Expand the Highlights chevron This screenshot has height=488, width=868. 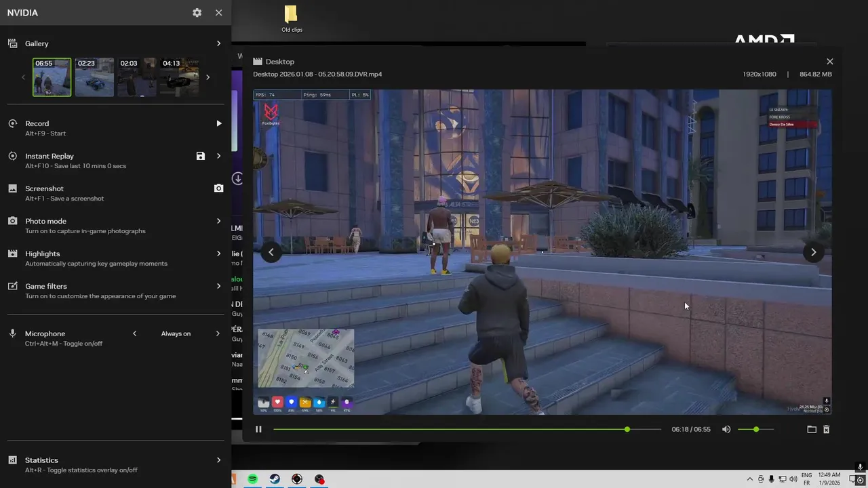pyautogui.click(x=218, y=253)
